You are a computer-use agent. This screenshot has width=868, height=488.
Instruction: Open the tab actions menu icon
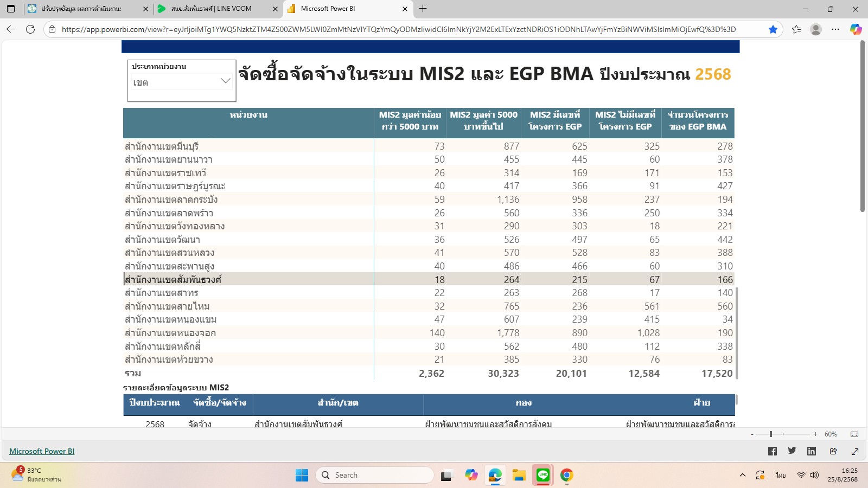coord(11,9)
